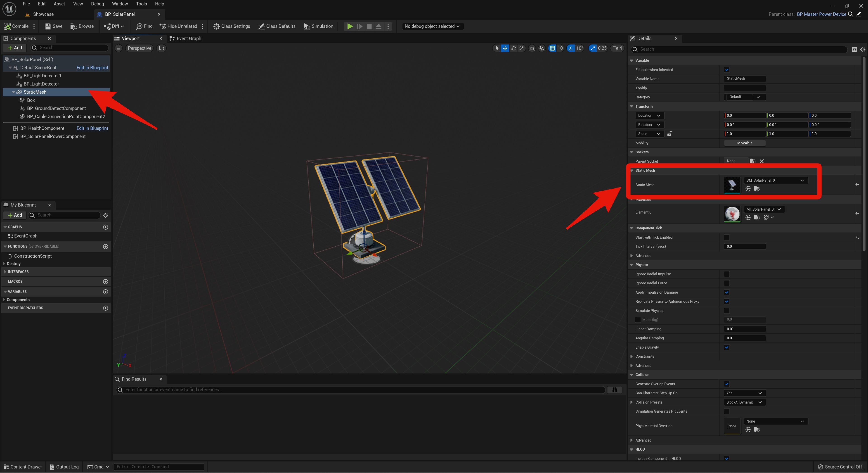Viewport: 868px width, 473px height.
Task: Open the SM_SolarPanel_01 static mesh dropdown
Action: click(775, 180)
